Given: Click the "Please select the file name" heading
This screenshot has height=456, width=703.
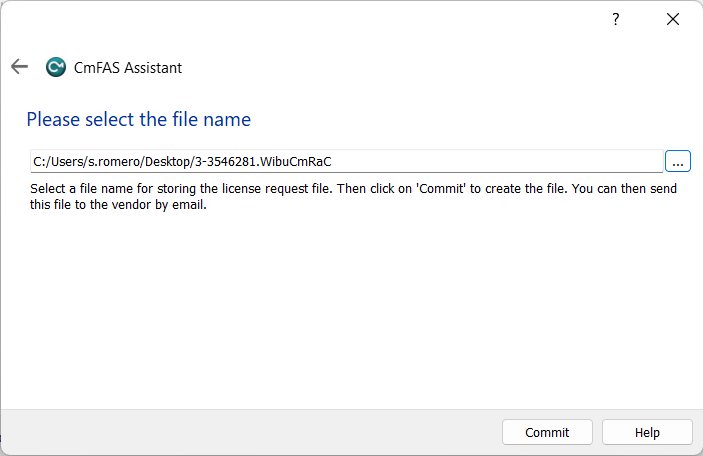Looking at the screenshot, I should tap(138, 119).
